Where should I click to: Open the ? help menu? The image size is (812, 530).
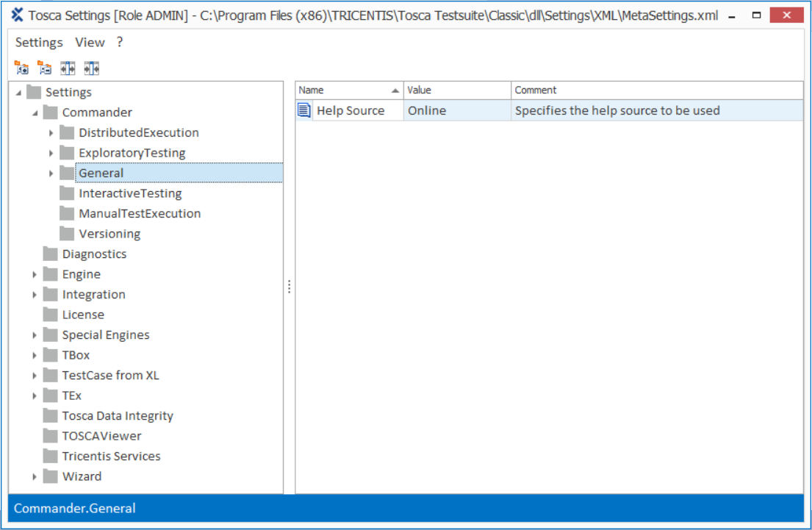click(120, 43)
